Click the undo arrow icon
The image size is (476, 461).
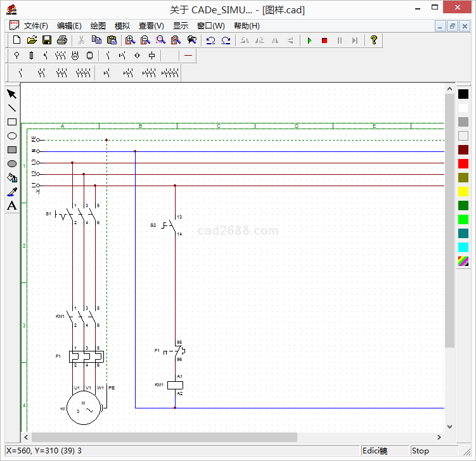pyautogui.click(x=210, y=40)
